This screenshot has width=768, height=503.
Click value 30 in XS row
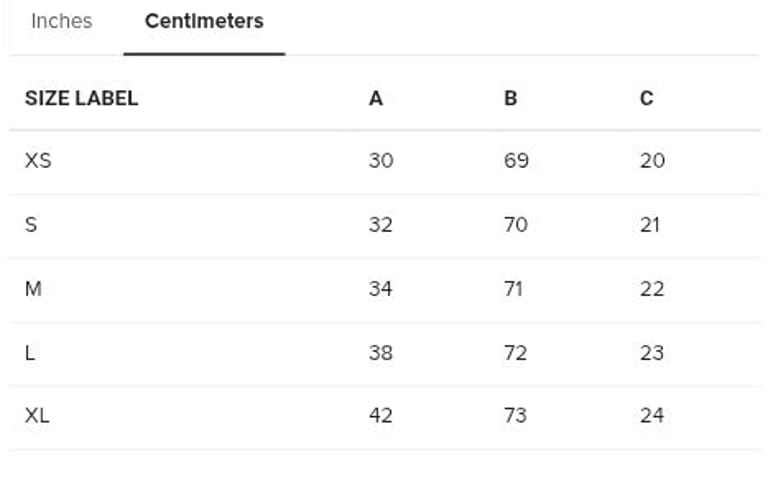click(380, 160)
